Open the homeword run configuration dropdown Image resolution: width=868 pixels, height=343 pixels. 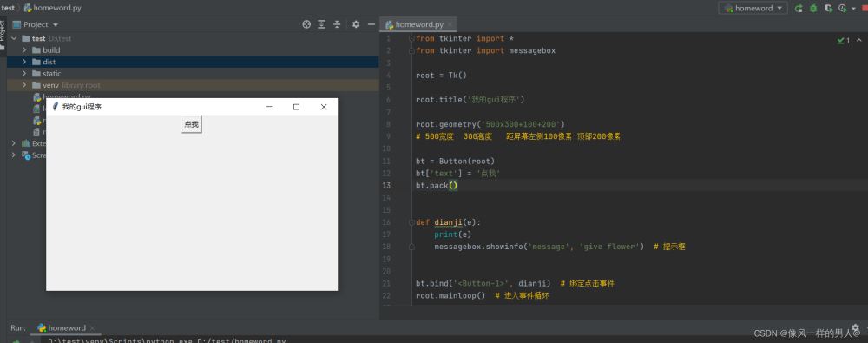click(753, 9)
